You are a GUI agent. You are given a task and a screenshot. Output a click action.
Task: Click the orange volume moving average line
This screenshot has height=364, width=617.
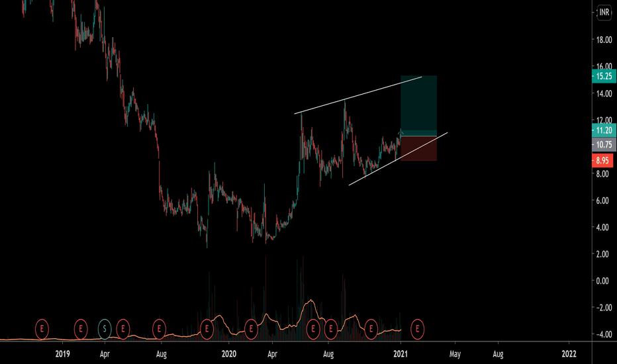(311, 300)
